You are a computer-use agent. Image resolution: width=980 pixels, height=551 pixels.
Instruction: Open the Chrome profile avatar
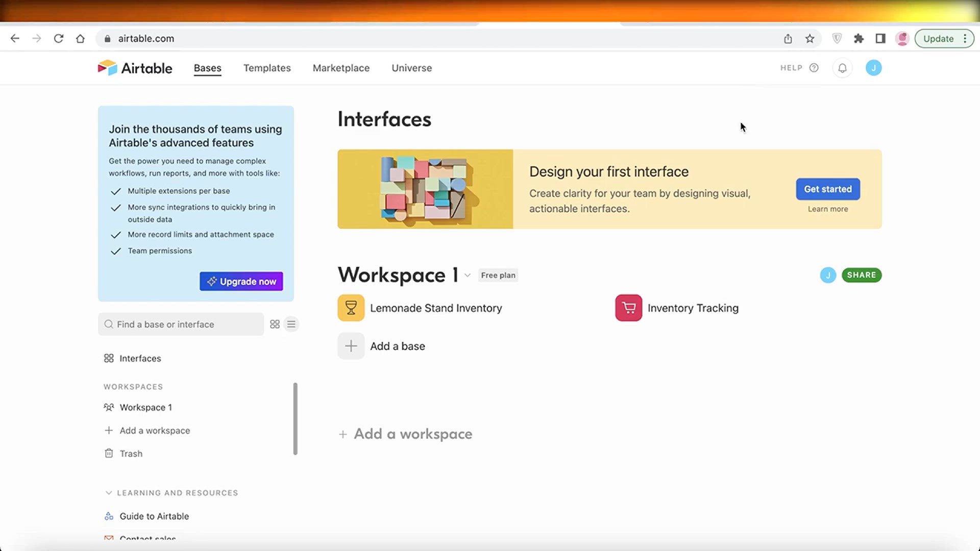tap(902, 38)
